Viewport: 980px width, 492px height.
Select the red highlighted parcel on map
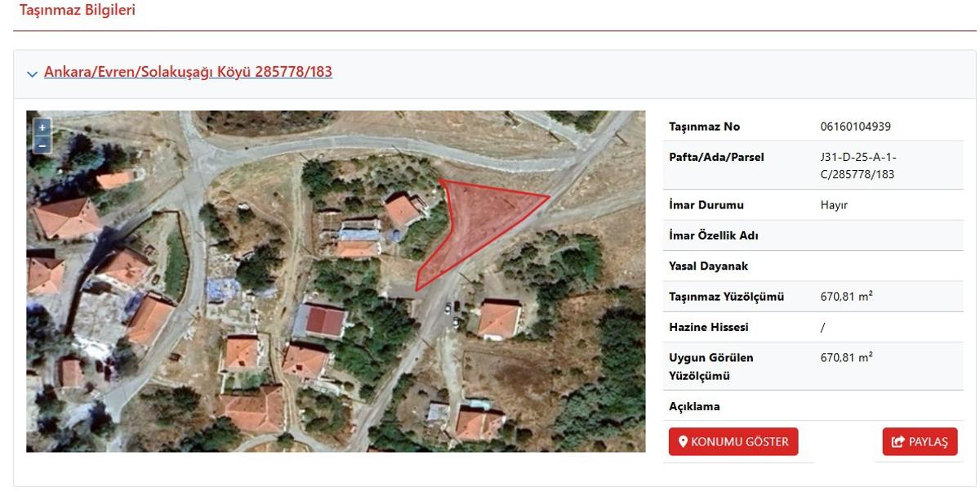[474, 221]
